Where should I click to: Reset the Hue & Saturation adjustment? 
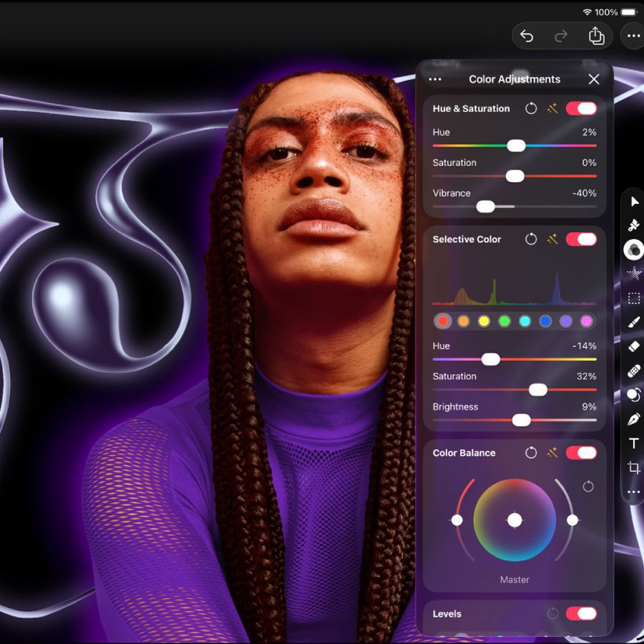531,108
